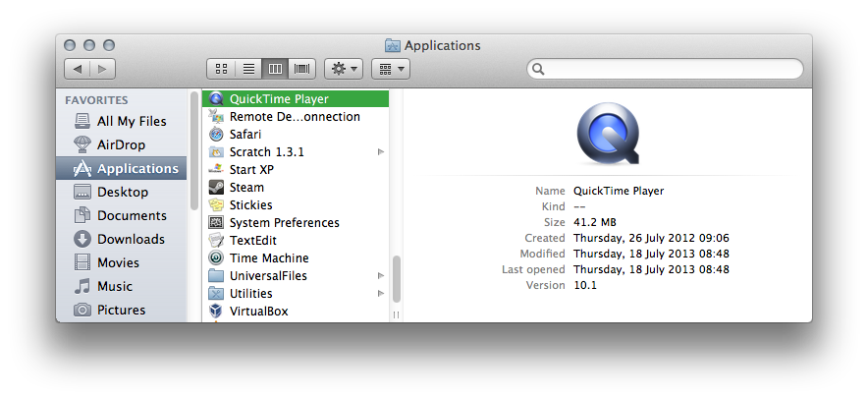Click the Stickies notes icon

pyautogui.click(x=216, y=205)
